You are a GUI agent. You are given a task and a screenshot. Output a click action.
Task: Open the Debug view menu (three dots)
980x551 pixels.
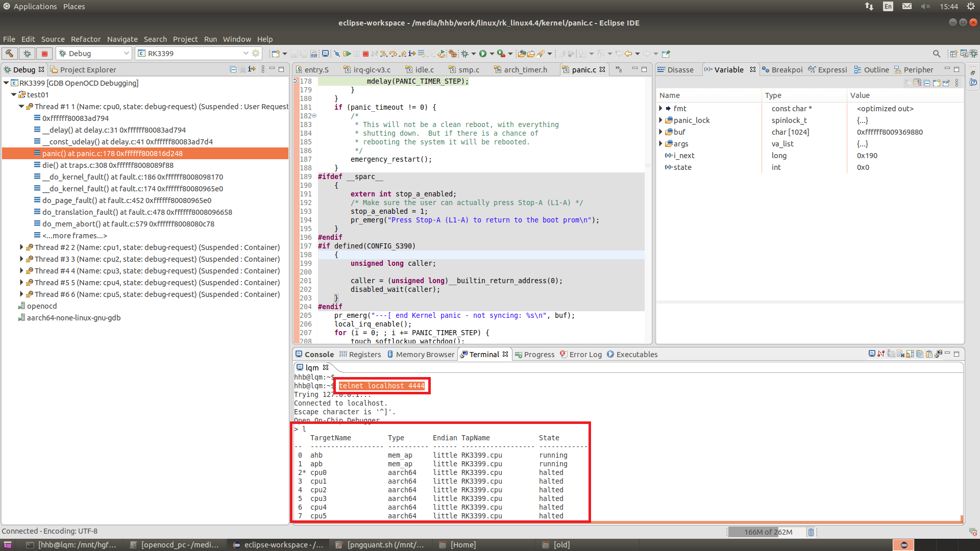click(263, 69)
